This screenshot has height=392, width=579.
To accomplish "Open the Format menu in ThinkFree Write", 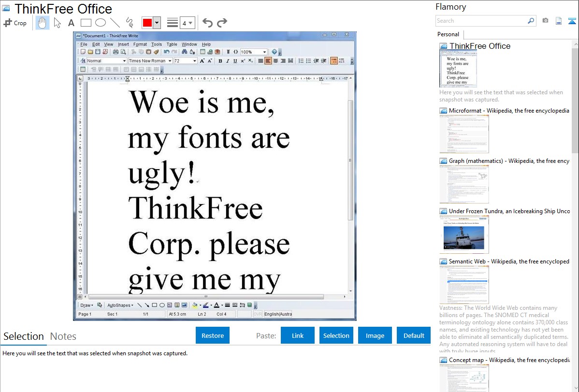I will coord(140,44).
